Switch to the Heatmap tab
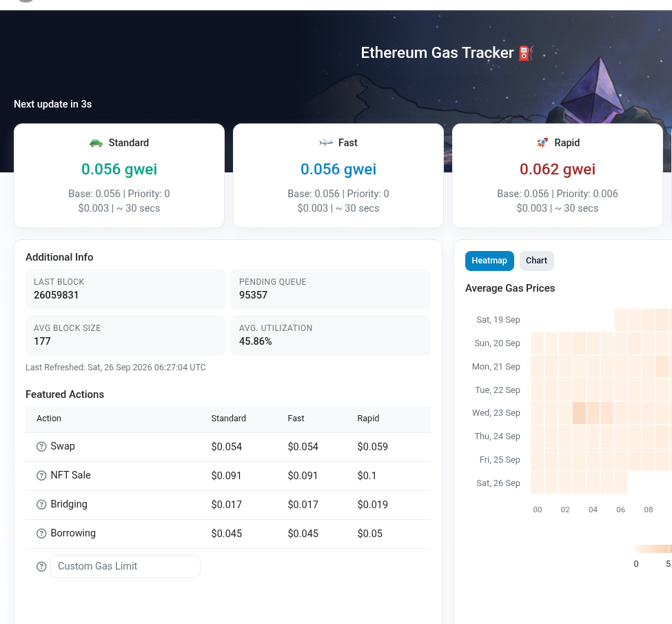The height and width of the screenshot is (624, 672). click(x=489, y=261)
